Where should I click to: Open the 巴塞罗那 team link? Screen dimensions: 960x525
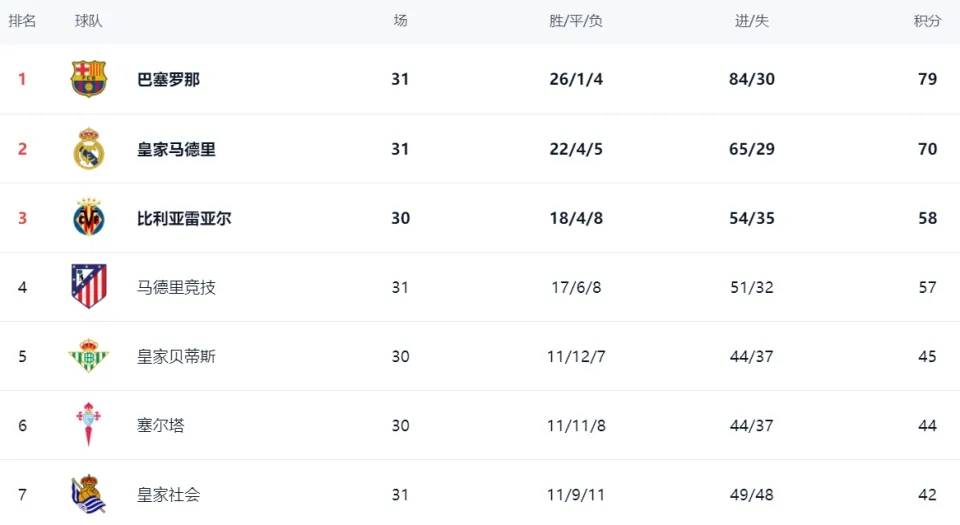(x=168, y=79)
